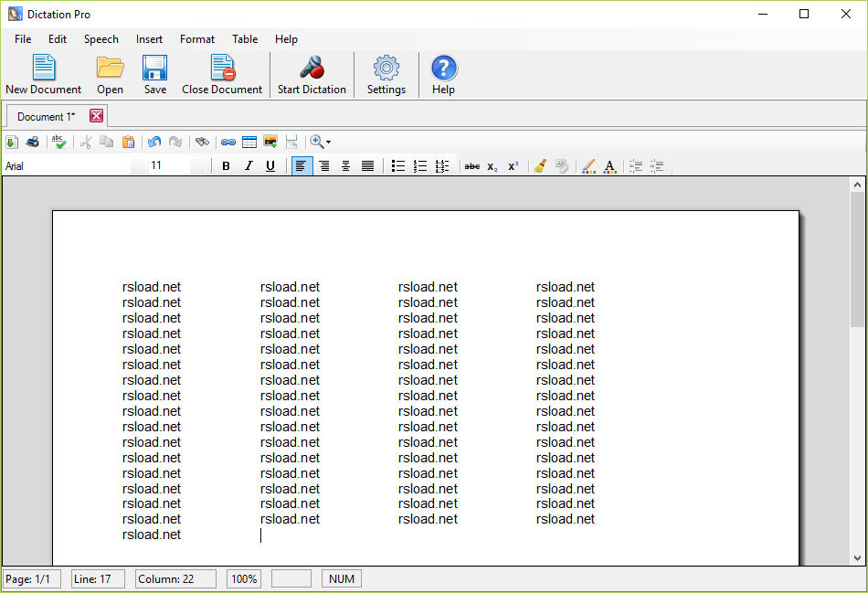Insert a table using grid icon

(249, 143)
